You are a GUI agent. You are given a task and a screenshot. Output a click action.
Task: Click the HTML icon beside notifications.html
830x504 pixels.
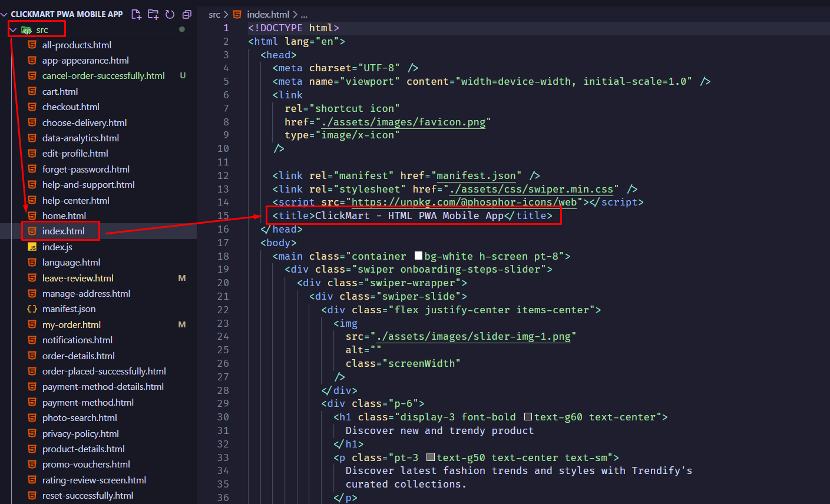33,340
